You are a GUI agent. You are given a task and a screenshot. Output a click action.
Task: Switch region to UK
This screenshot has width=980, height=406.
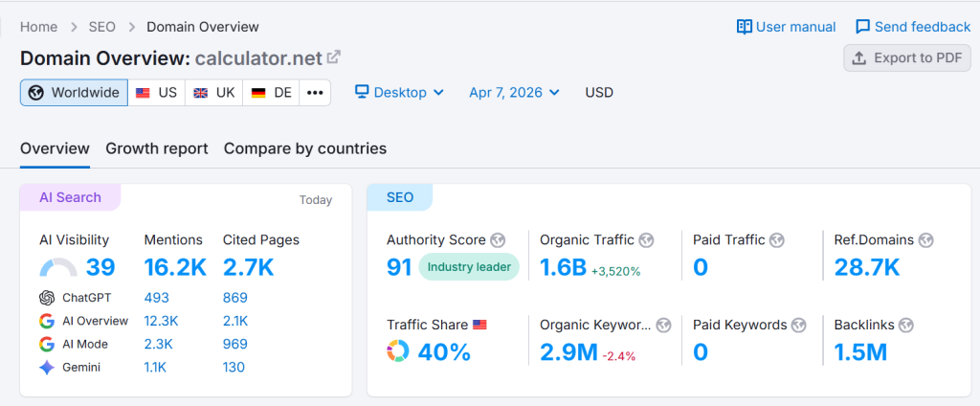(213, 93)
